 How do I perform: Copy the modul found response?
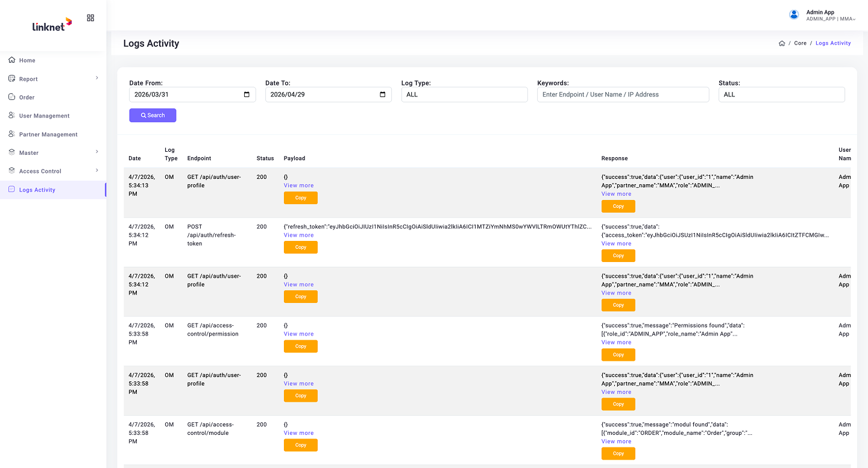click(x=618, y=454)
